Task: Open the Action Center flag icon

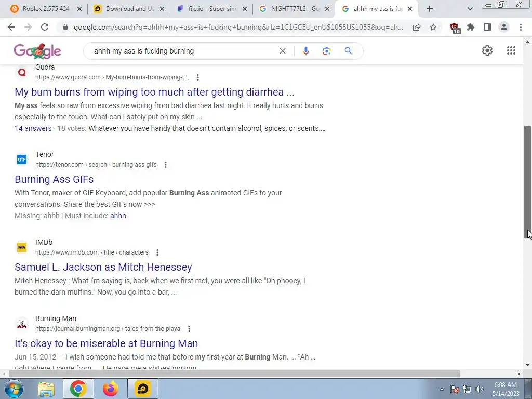Action: coord(455,389)
